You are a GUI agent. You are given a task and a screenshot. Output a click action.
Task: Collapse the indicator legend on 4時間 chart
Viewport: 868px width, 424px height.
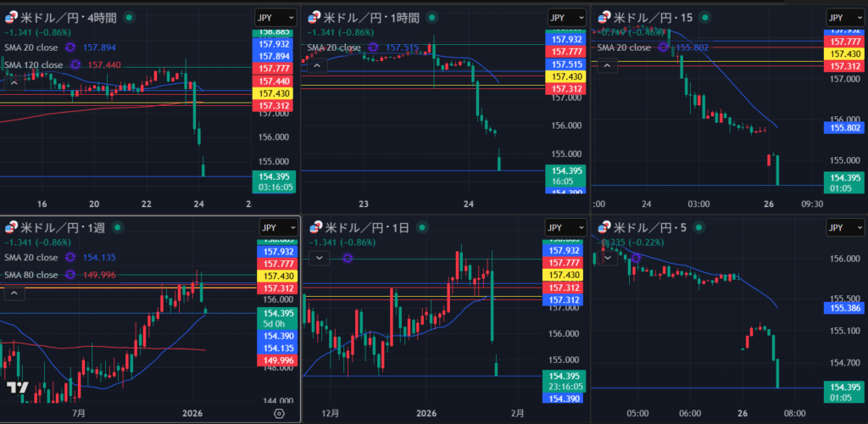pos(14,82)
